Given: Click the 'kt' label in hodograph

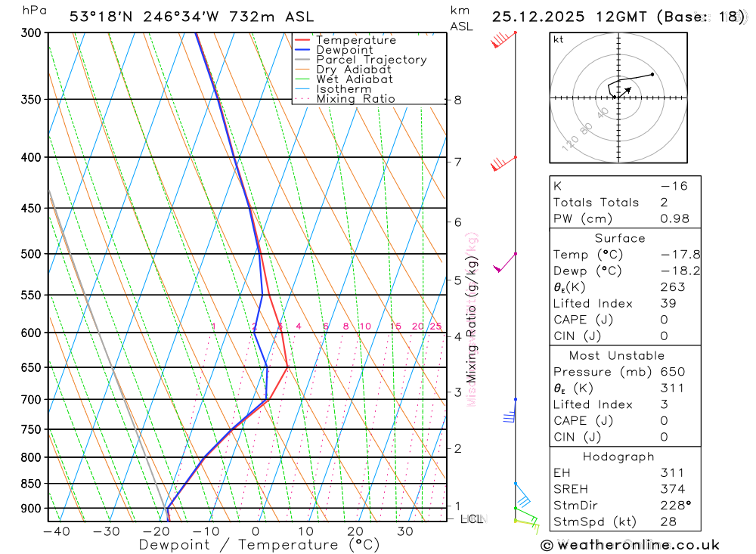Looking at the screenshot, I should (x=559, y=39).
